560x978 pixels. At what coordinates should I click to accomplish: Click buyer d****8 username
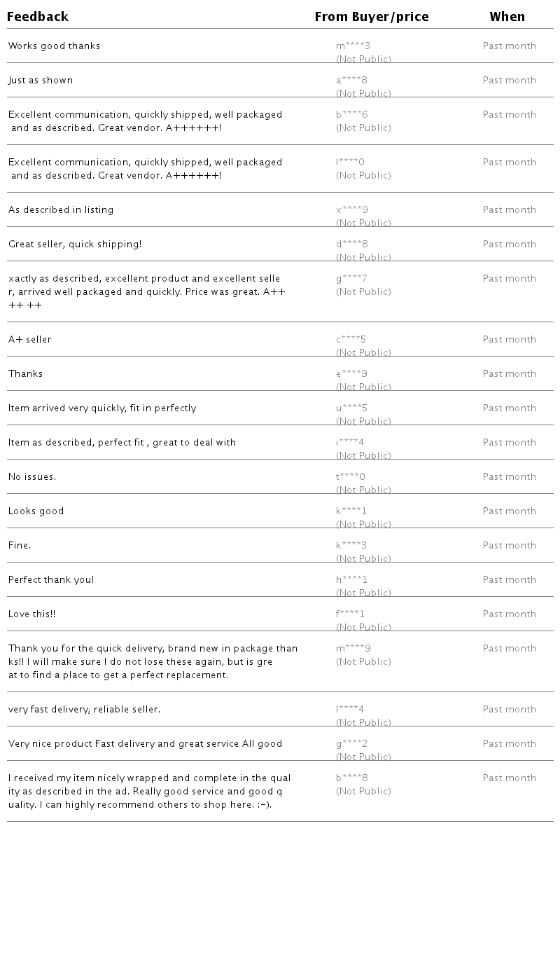pyautogui.click(x=351, y=245)
